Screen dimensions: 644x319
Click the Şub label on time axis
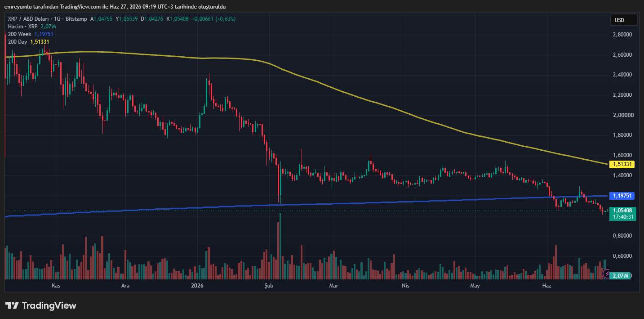(x=269, y=286)
